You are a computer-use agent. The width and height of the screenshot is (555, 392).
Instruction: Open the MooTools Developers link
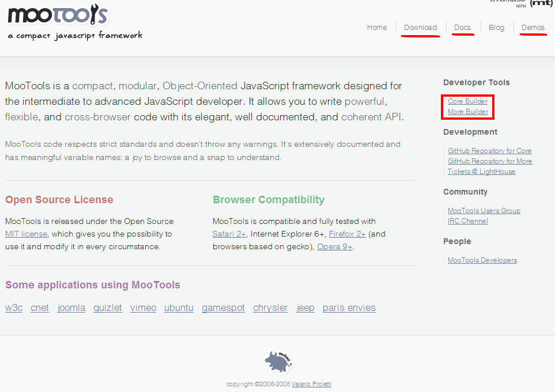pos(482,260)
